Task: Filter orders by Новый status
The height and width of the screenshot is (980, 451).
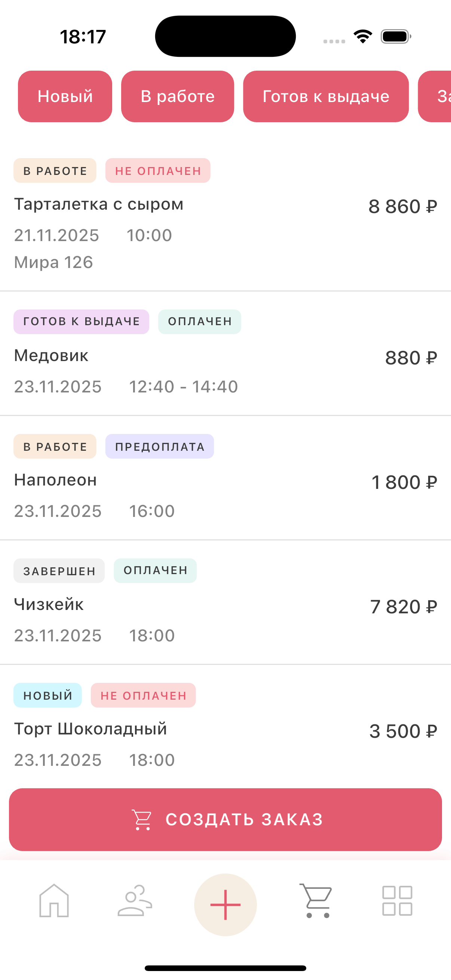Action: coord(65,96)
